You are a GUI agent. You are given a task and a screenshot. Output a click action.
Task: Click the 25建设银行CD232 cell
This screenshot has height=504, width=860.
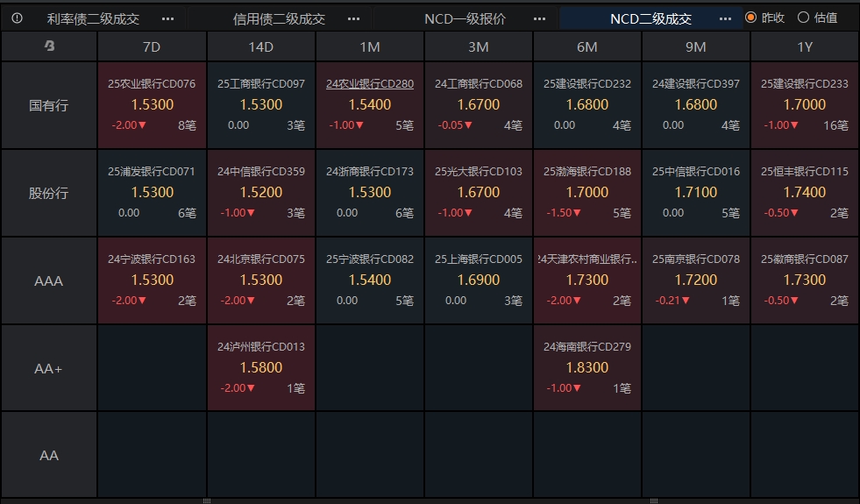(x=586, y=105)
